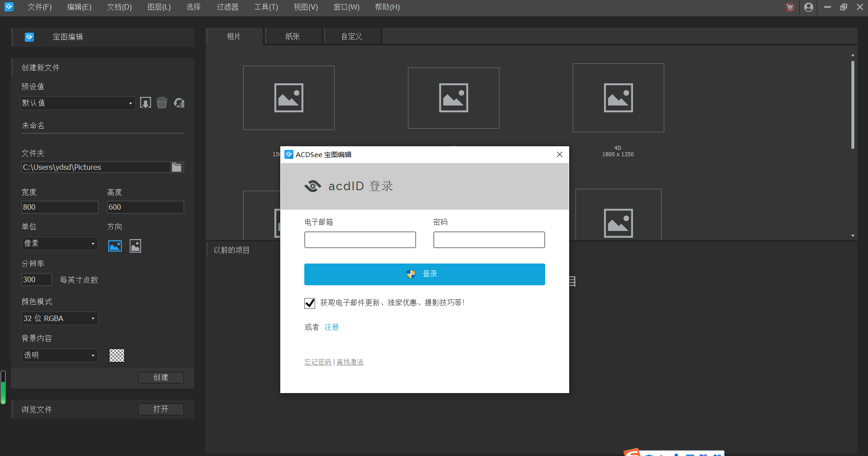The image size is (868, 456).
Task: Click the 离线激活 link
Action: (350, 362)
